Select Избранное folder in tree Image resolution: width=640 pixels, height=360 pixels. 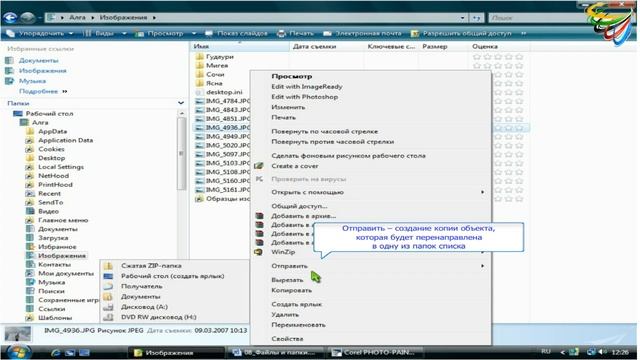(57, 247)
